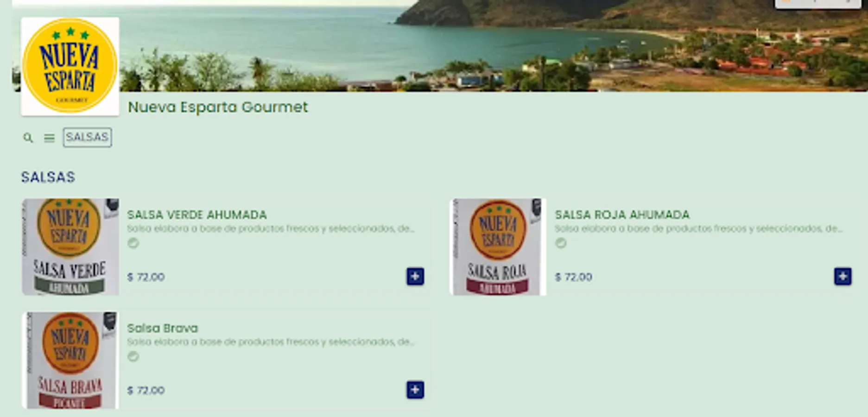Image resolution: width=868 pixels, height=417 pixels.
Task: Select the SALSAS category tab
Action: coord(87,138)
